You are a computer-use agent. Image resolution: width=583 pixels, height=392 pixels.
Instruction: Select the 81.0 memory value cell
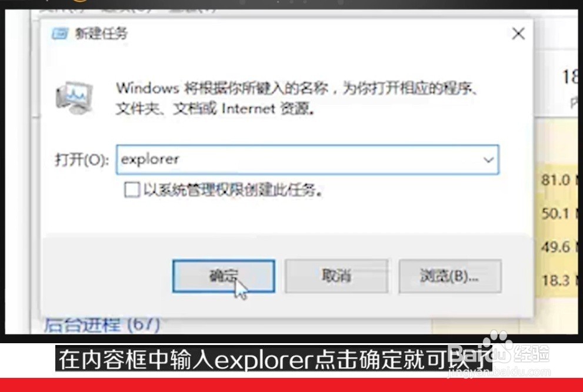[557, 180]
